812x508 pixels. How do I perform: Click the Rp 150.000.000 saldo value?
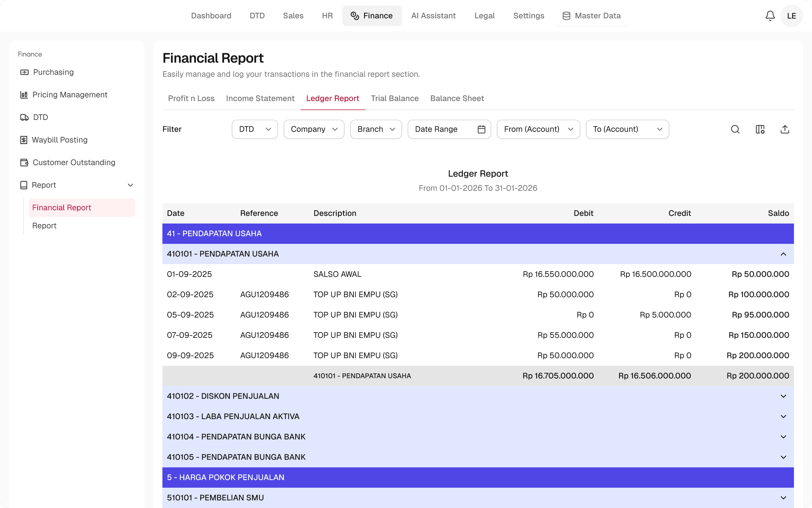pyautogui.click(x=759, y=335)
